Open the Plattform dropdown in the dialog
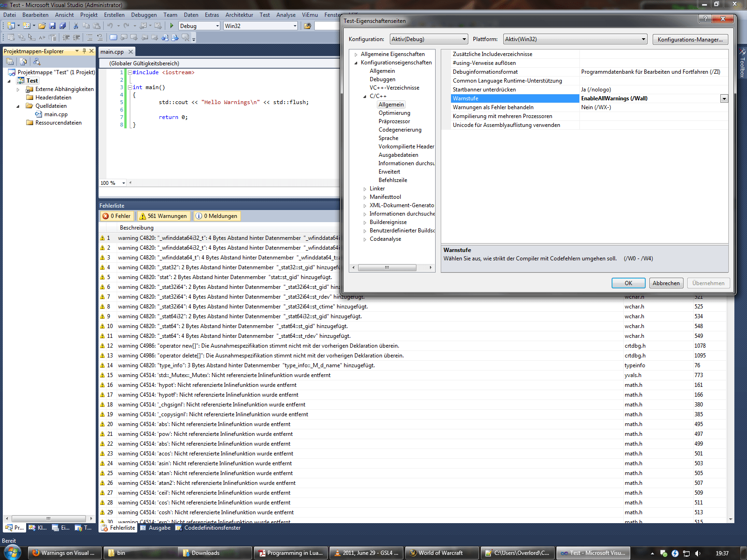Image resolution: width=747 pixels, height=560 pixels. pos(575,39)
